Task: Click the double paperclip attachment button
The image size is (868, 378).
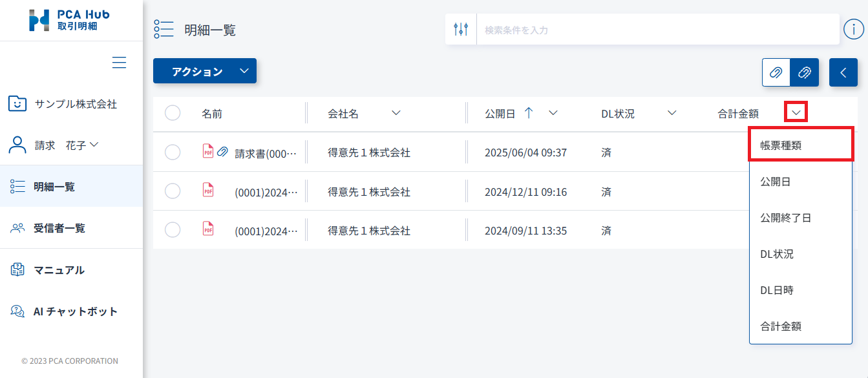Action: tap(805, 72)
